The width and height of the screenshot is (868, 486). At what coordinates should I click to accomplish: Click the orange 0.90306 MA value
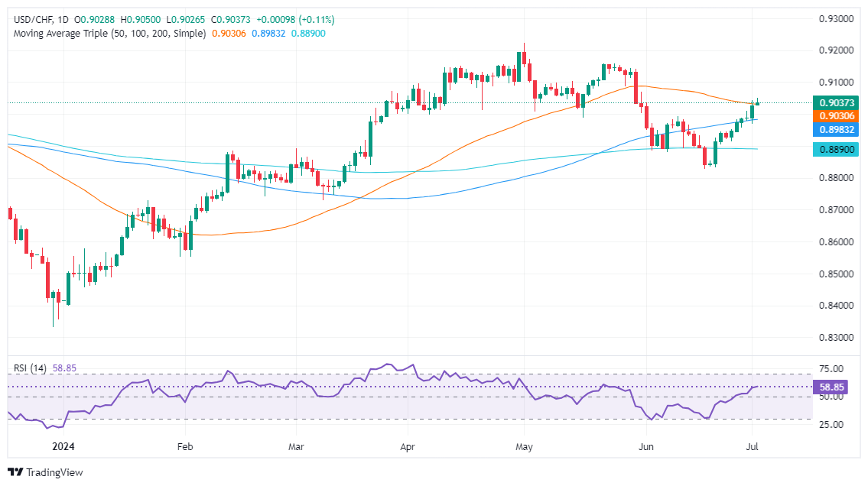229,34
